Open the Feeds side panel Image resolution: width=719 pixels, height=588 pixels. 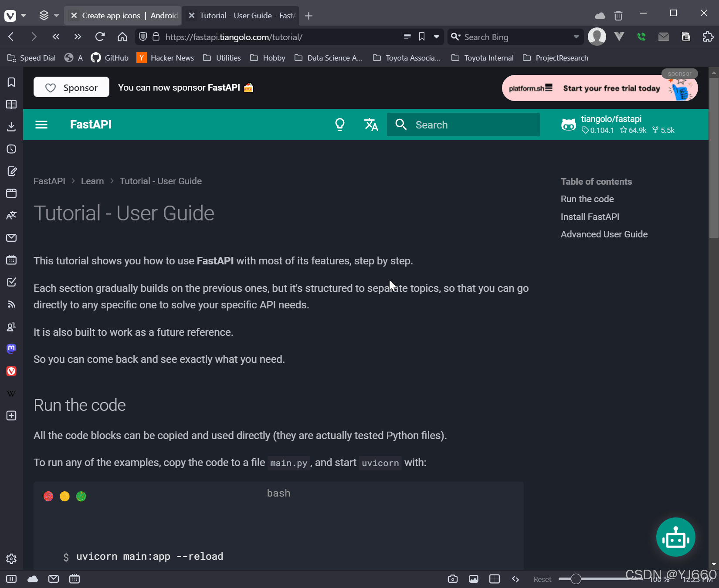[x=11, y=304]
